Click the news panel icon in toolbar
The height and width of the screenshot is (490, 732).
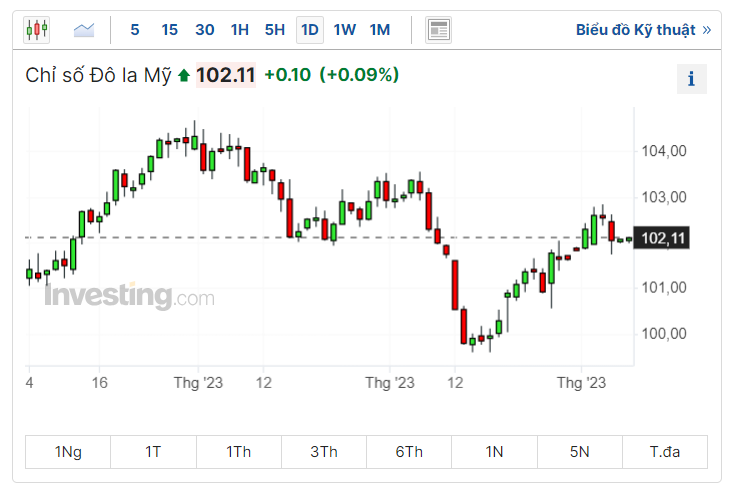coord(438,29)
